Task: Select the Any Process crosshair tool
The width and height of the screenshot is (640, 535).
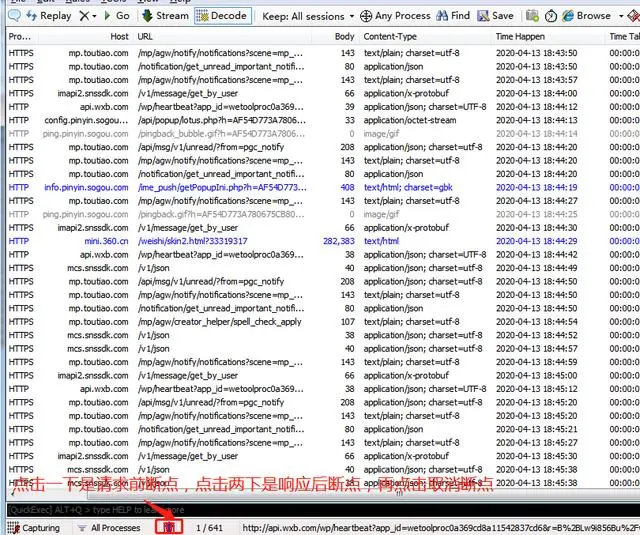Action: 395,16
